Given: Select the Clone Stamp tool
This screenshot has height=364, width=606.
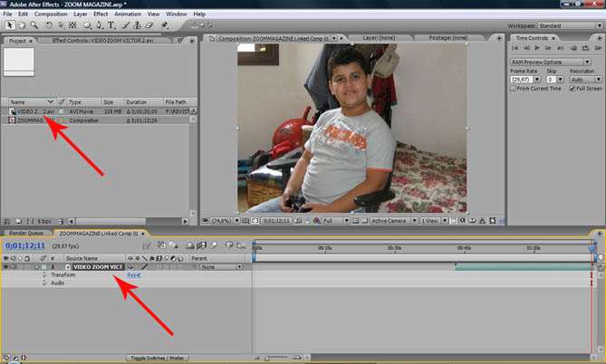Looking at the screenshot, I should click(137, 26).
